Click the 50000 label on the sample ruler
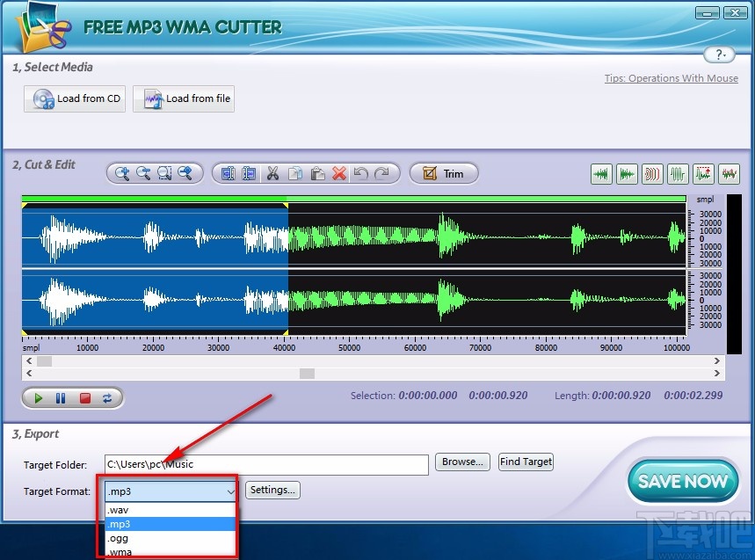Image resolution: width=755 pixels, height=560 pixels. (x=350, y=347)
